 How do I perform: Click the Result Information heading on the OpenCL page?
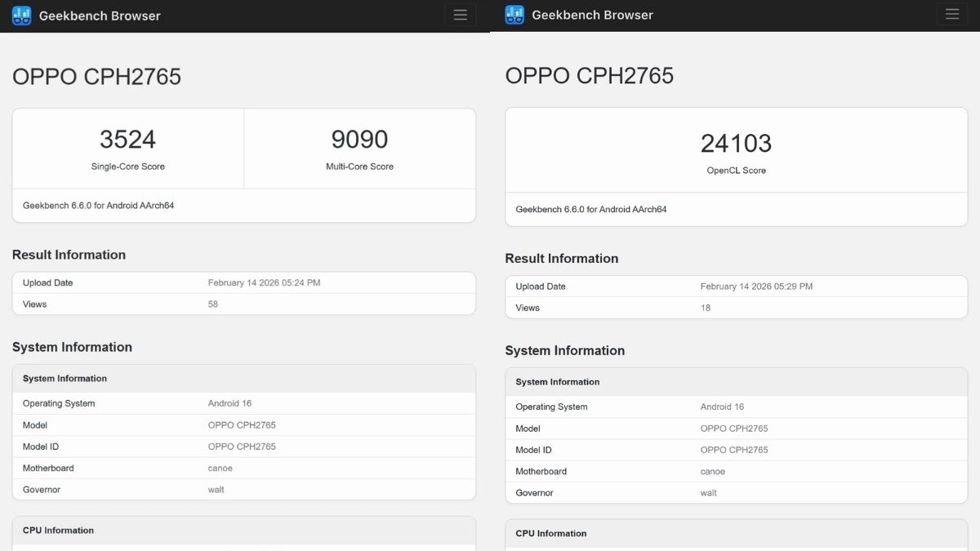point(561,259)
